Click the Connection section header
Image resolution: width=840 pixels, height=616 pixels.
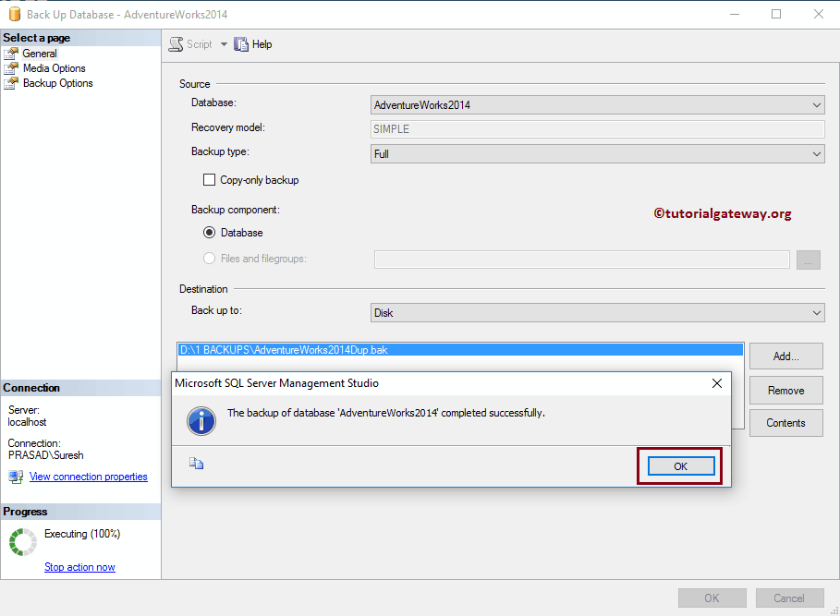tap(80, 388)
